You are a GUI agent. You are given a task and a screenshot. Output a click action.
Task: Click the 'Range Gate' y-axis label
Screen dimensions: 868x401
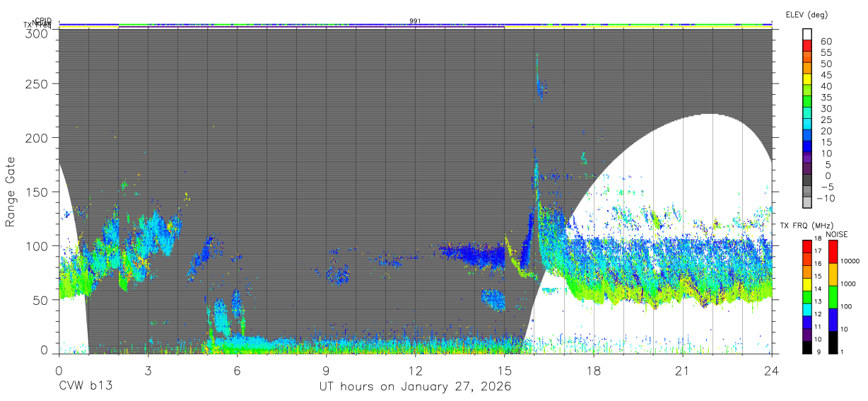click(x=11, y=192)
